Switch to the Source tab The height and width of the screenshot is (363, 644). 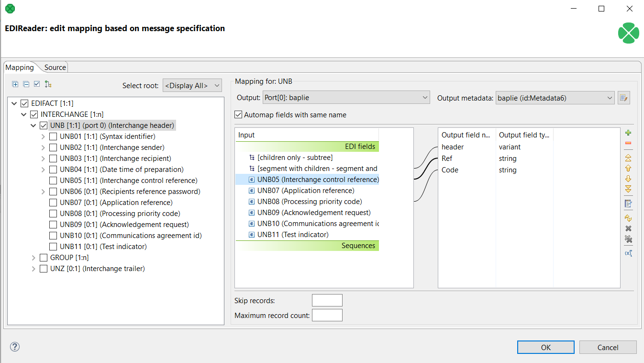55,68
